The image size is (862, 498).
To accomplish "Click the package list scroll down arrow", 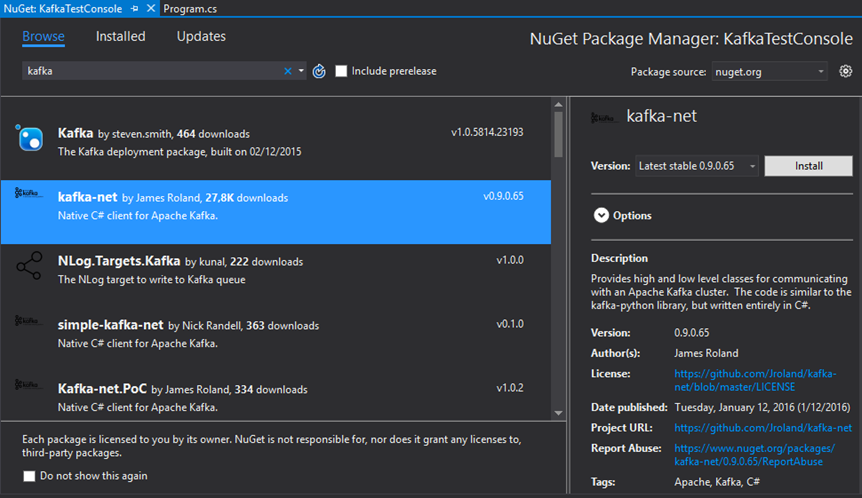I will [x=559, y=413].
